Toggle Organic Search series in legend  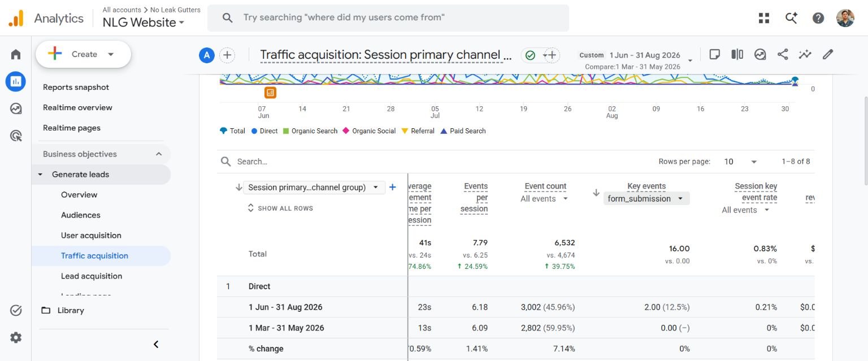pos(310,131)
